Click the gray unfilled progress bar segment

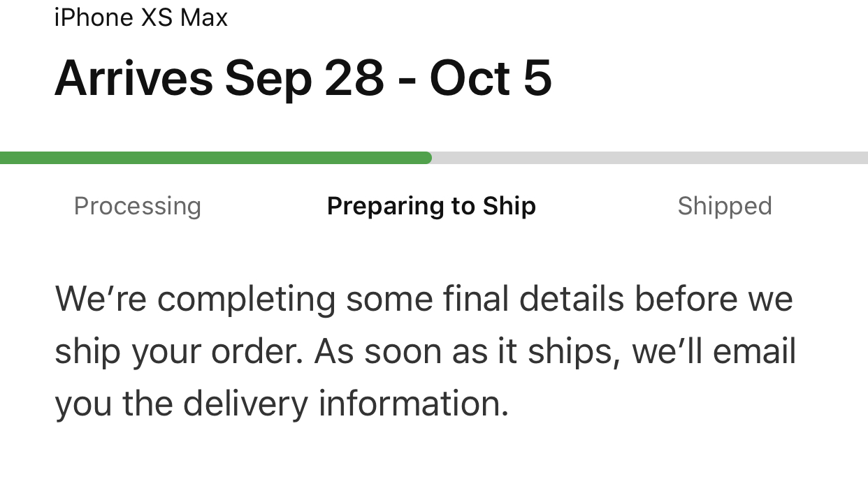[650, 158]
